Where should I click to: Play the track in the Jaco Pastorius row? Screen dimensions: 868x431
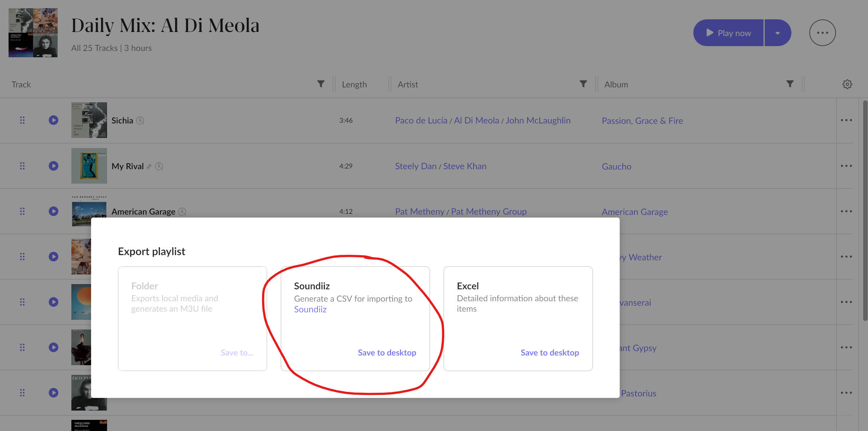click(x=54, y=393)
